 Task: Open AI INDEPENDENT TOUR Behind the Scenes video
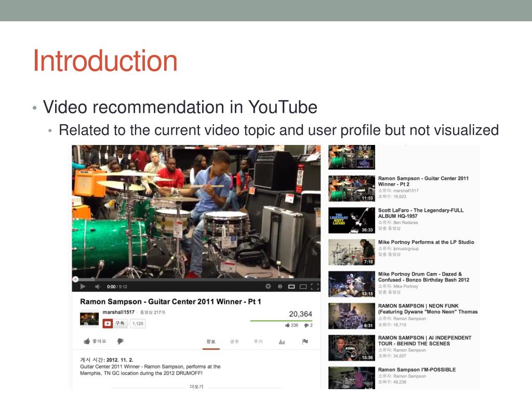pos(425,341)
